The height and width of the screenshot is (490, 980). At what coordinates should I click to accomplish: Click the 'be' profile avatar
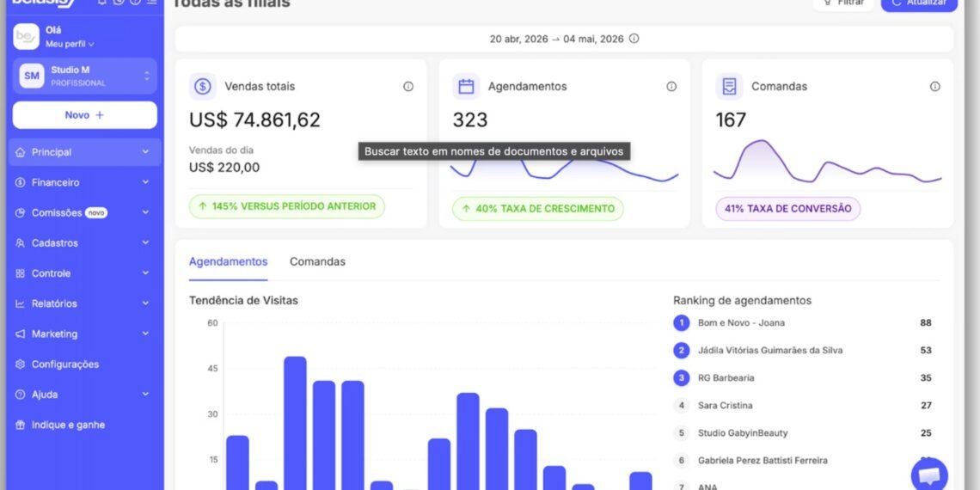click(x=27, y=37)
